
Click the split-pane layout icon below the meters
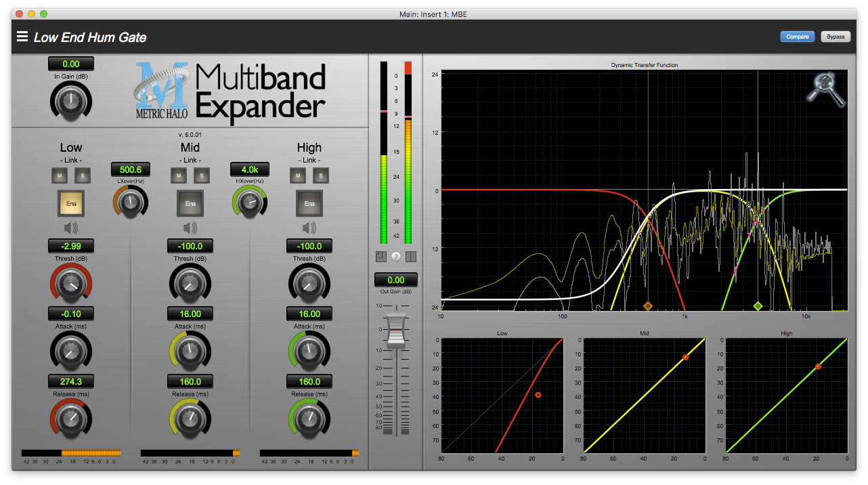tap(411, 257)
